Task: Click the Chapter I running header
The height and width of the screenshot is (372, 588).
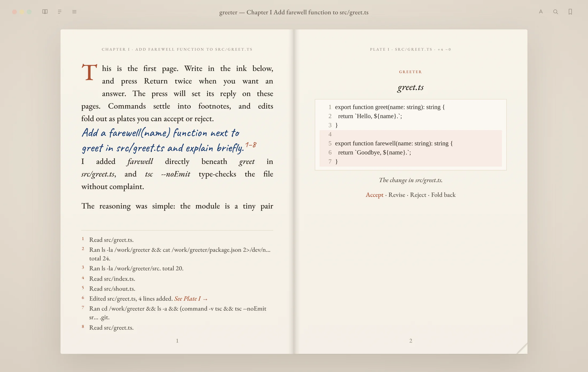Action: pos(177,49)
